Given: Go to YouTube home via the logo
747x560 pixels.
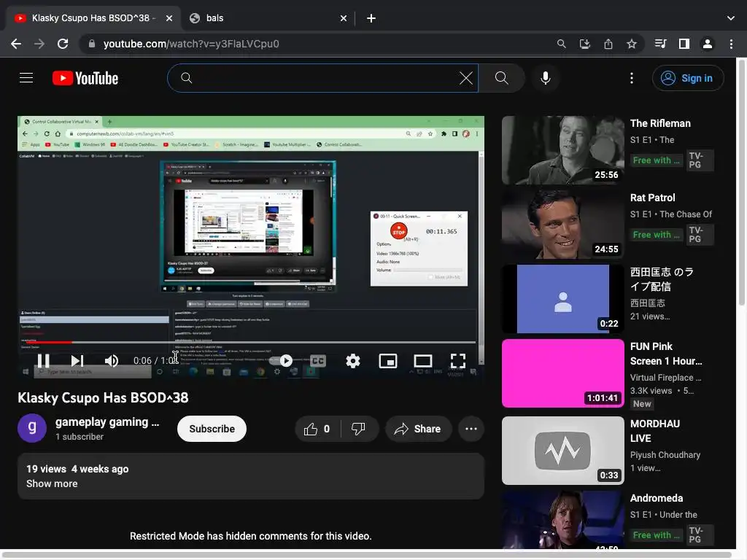Looking at the screenshot, I should (85, 78).
